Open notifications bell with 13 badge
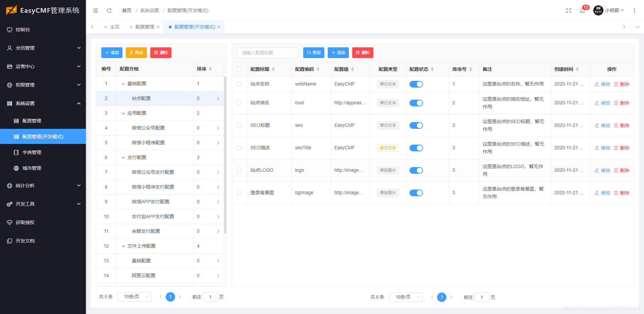Image resolution: width=644 pixels, height=314 pixels. 583,10
